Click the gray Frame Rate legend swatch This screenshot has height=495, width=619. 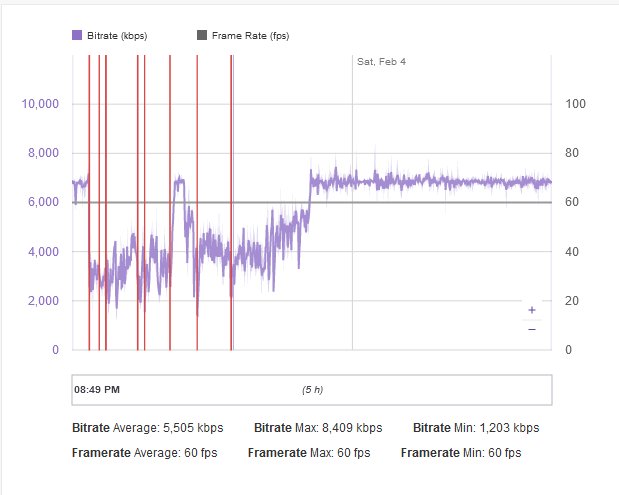pos(202,35)
